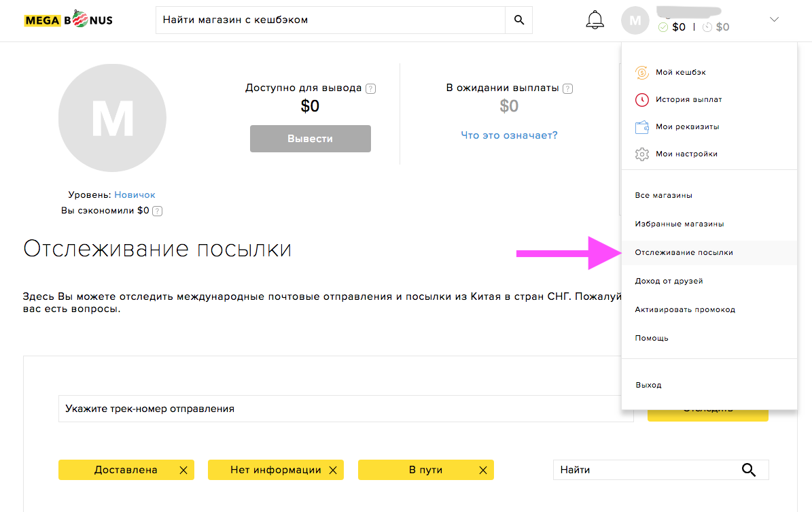Click the user avatar in header
The width and height of the screenshot is (812, 512).
635,21
